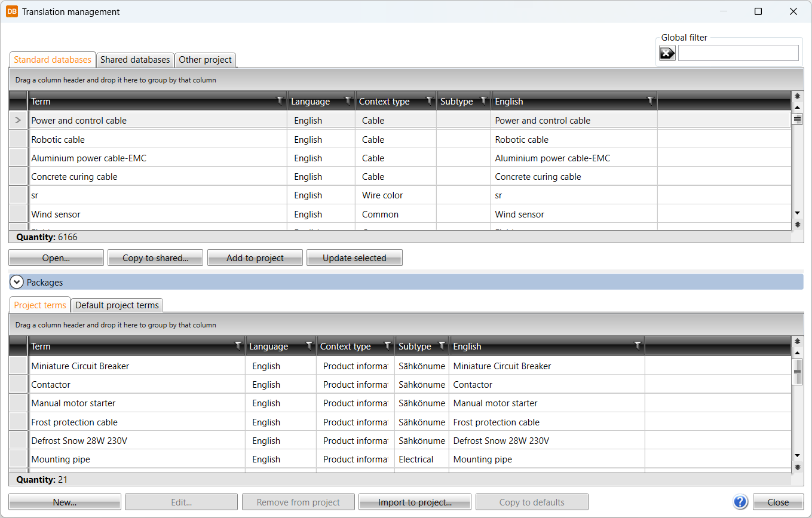Screen dimensions: 812x518
Task: Open the blue help question mark icon
Action: tap(740, 502)
